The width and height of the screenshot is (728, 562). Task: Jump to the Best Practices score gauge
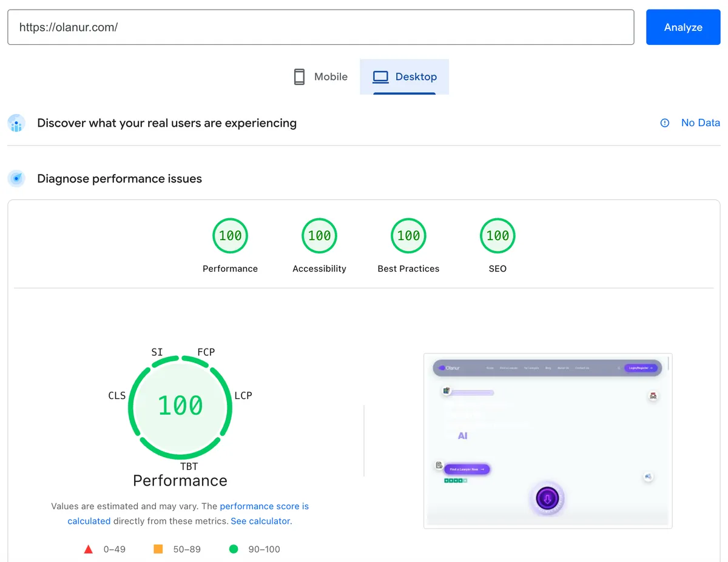pyautogui.click(x=408, y=236)
